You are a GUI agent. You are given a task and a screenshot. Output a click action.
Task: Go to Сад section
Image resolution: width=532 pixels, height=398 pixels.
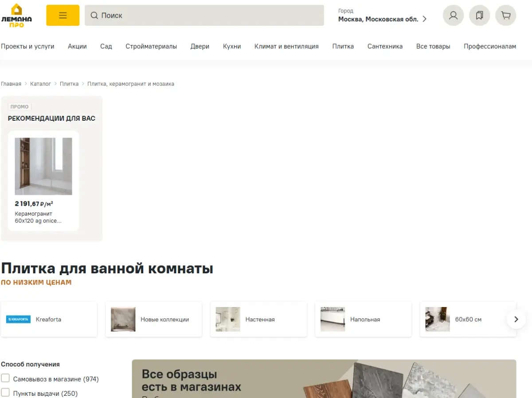106,46
